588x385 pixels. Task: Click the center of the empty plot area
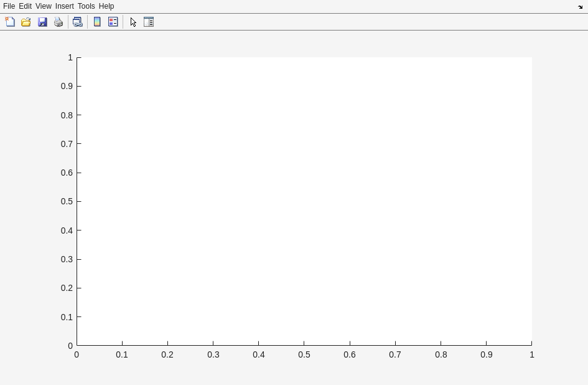[x=304, y=201]
